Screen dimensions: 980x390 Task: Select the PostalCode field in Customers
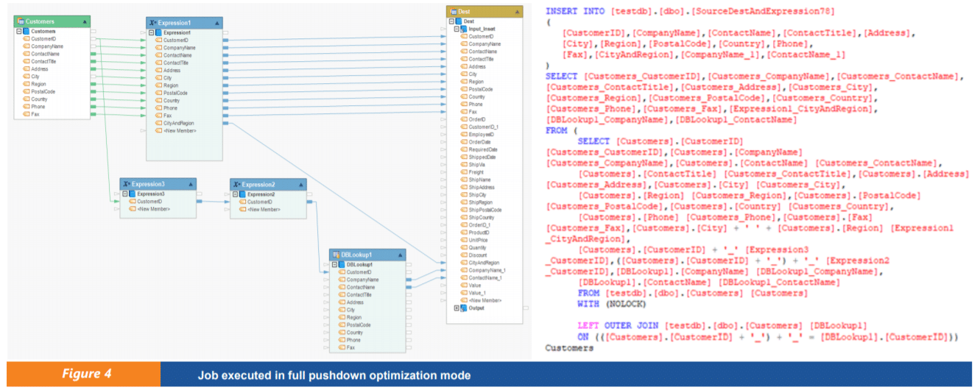click(43, 92)
